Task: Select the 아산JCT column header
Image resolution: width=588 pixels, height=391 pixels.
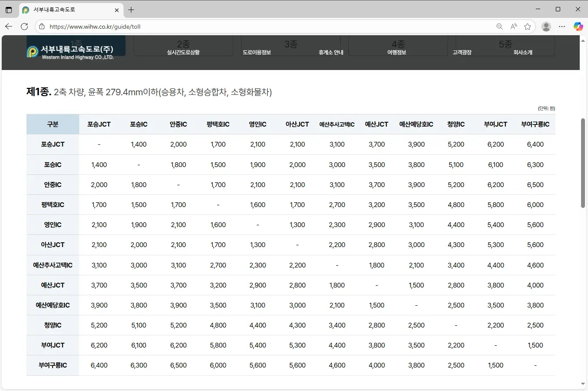Action: click(x=297, y=124)
